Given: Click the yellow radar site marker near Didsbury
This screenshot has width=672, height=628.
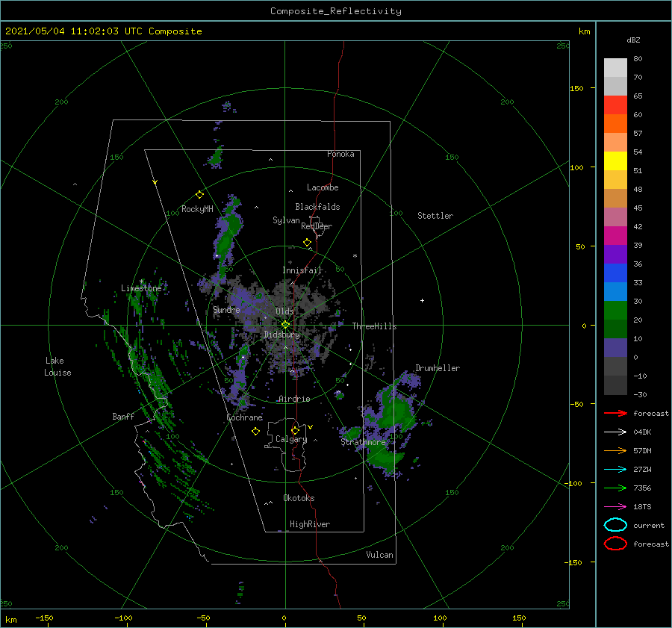Looking at the screenshot, I should point(285,325).
